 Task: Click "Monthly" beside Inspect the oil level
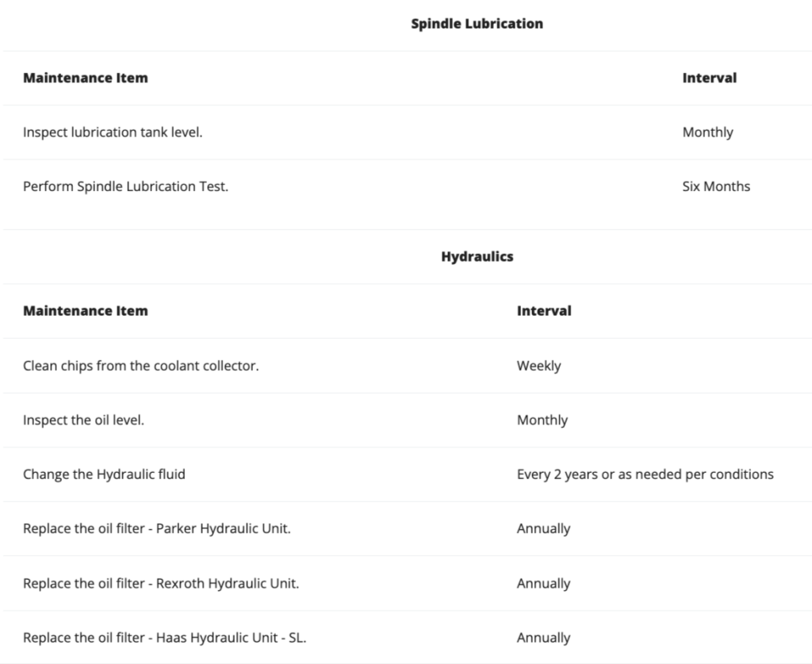tap(542, 420)
